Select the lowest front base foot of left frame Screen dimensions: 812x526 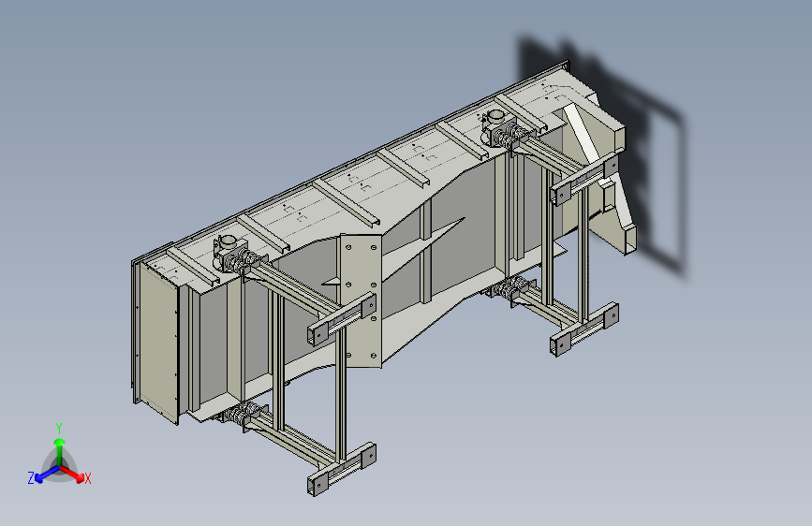click(341, 470)
